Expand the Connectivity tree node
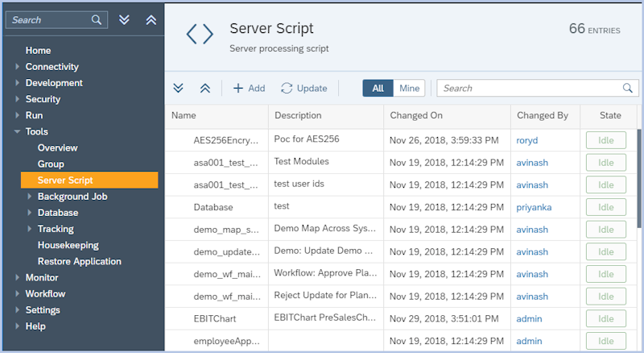 pos(17,67)
